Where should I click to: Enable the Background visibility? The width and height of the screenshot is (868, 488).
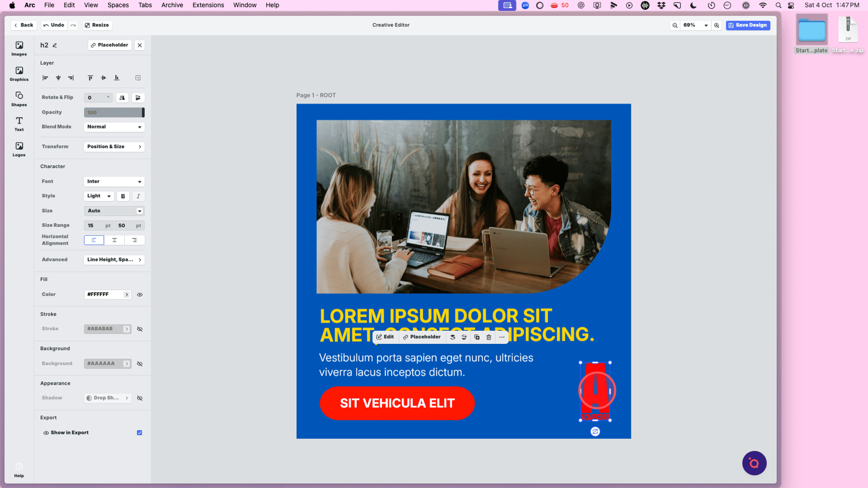coord(140,364)
